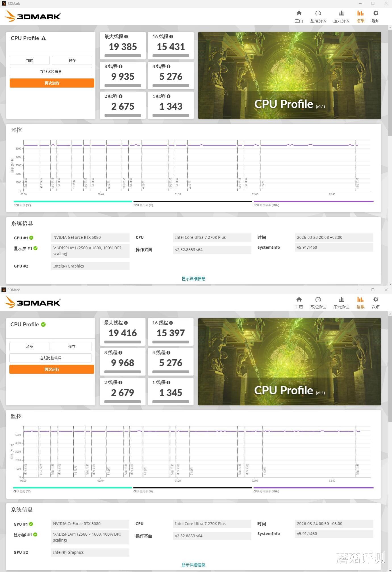
Task: Click orange 再次运行 button in the top window
Action: click(x=52, y=83)
